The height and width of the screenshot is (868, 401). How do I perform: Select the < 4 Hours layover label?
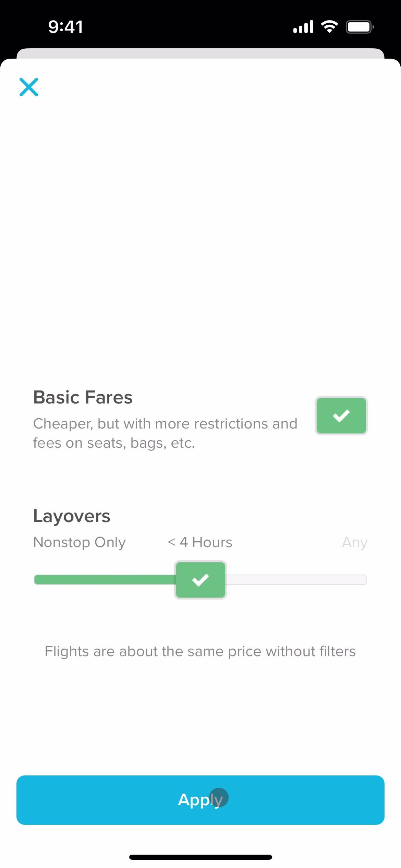pyautogui.click(x=200, y=542)
